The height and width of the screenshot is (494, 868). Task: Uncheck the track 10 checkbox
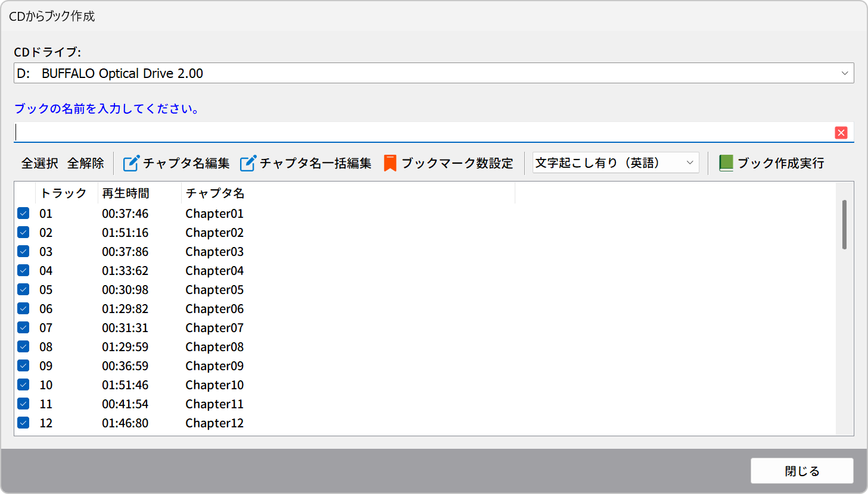click(23, 384)
